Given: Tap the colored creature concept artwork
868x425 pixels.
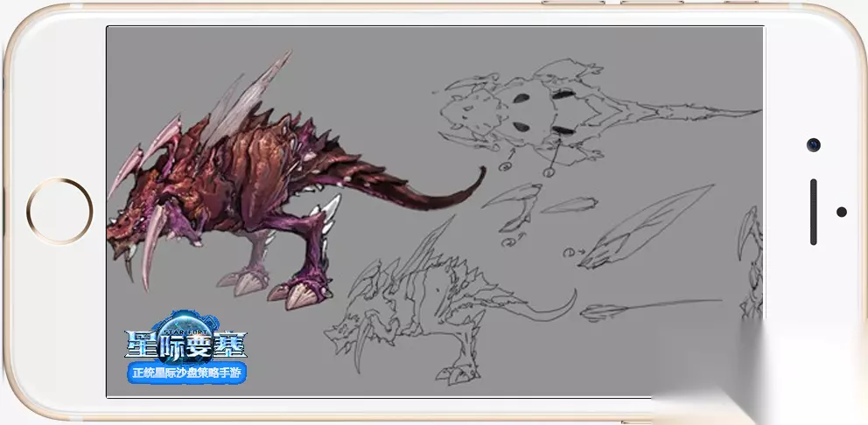Looking at the screenshot, I should point(297,181).
